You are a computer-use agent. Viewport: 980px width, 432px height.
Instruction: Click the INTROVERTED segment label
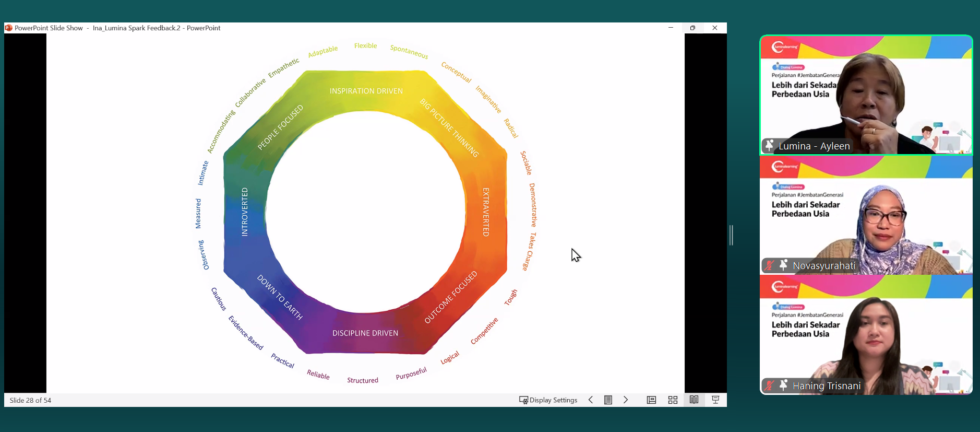[245, 212]
